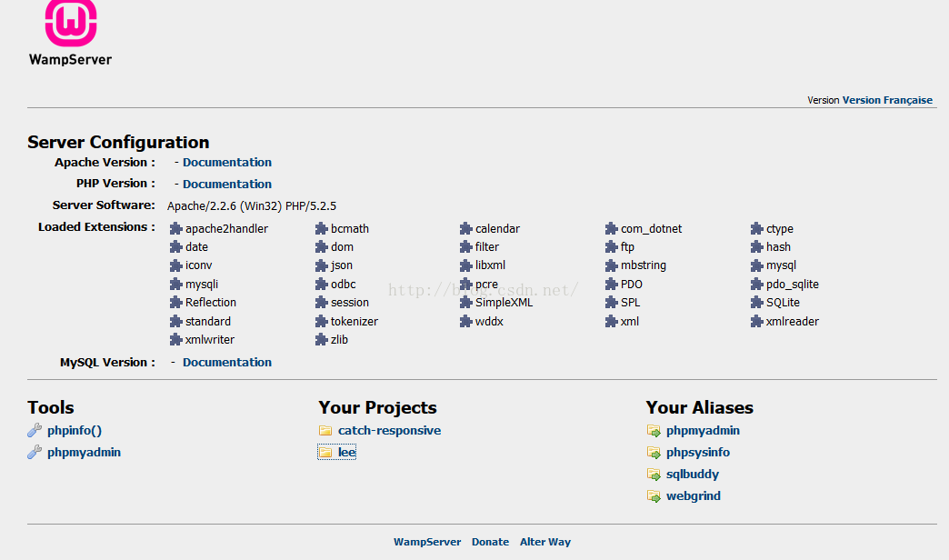The width and height of the screenshot is (949, 560).
Task: Click the filter extension name
Action: pyautogui.click(x=487, y=246)
